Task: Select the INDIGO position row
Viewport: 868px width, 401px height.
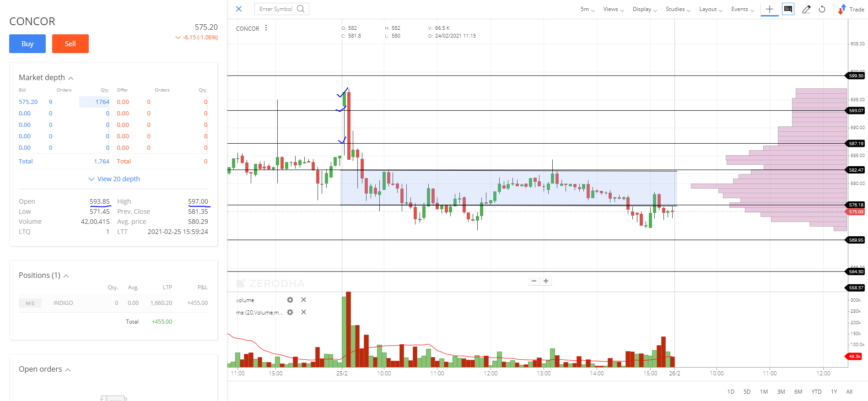Action: pyautogui.click(x=113, y=303)
